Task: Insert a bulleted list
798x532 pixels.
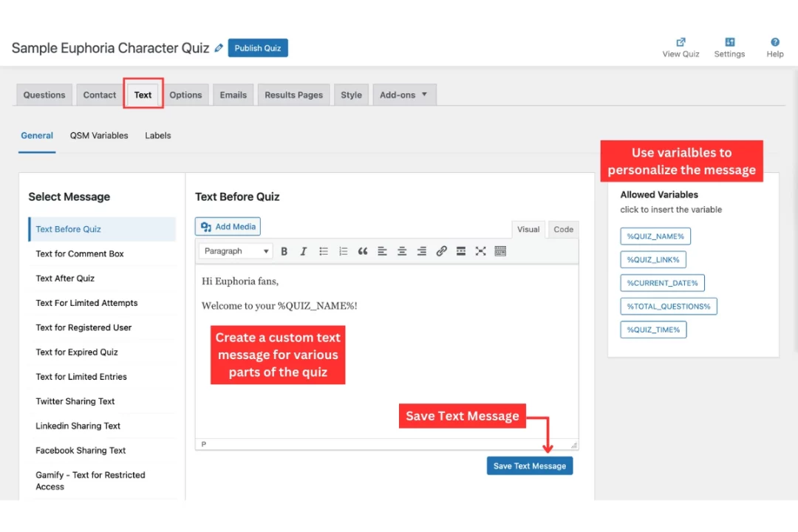Action: coord(324,251)
